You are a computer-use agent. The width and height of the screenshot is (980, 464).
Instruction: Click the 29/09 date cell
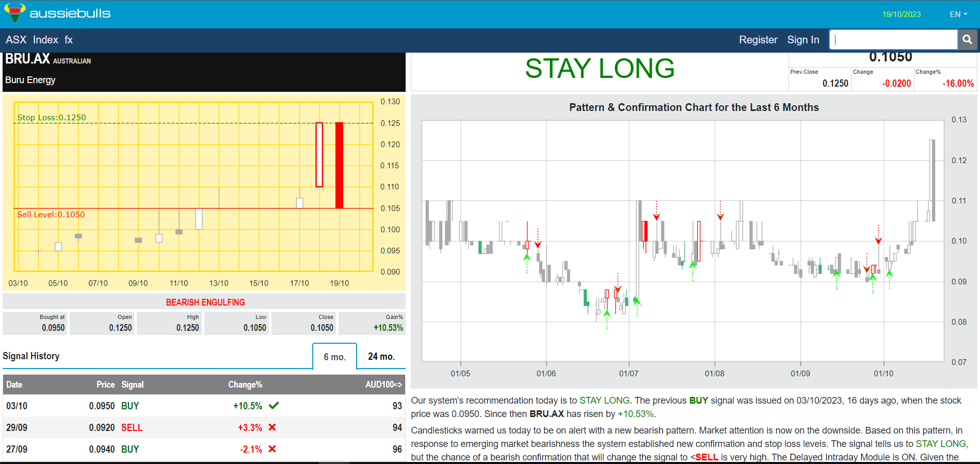[x=17, y=428]
